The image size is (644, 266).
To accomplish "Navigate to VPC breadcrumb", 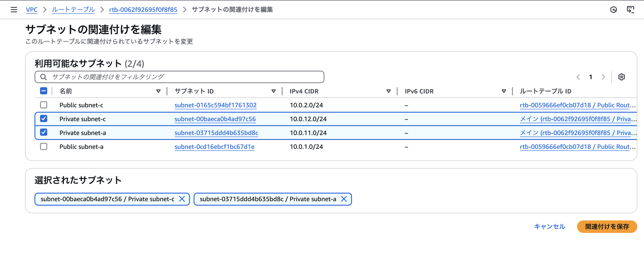I will 32,9.
